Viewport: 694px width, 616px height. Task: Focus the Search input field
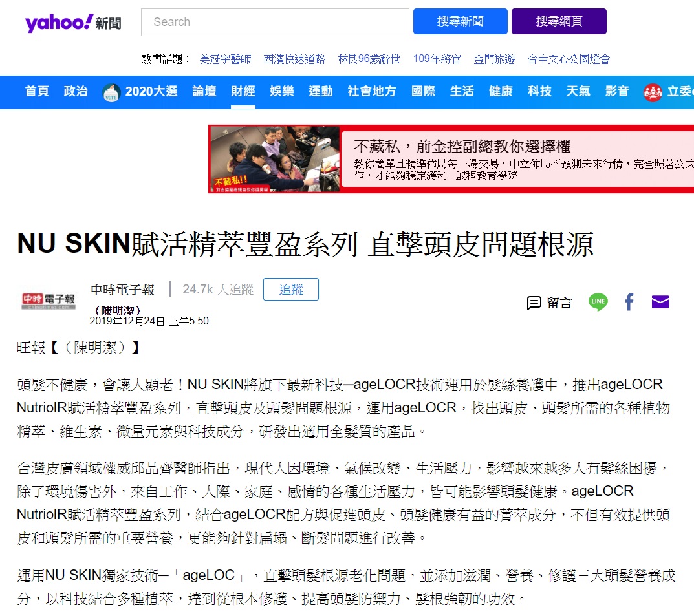pos(275,22)
